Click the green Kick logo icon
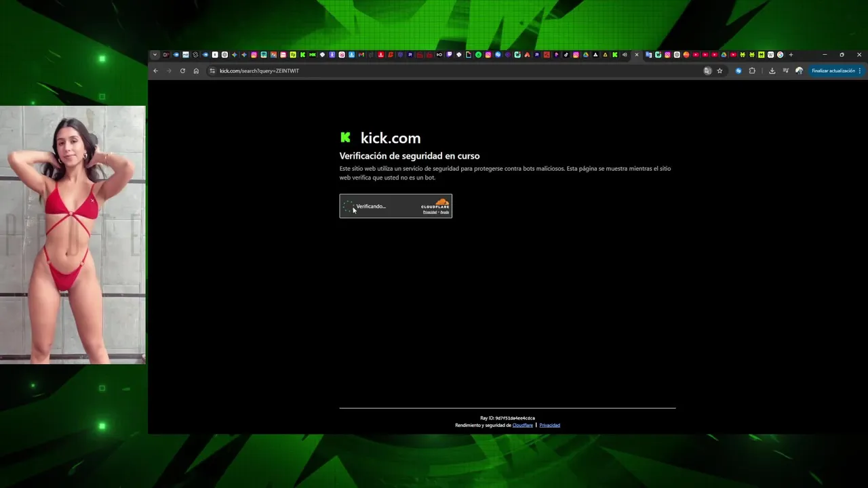 pos(345,137)
